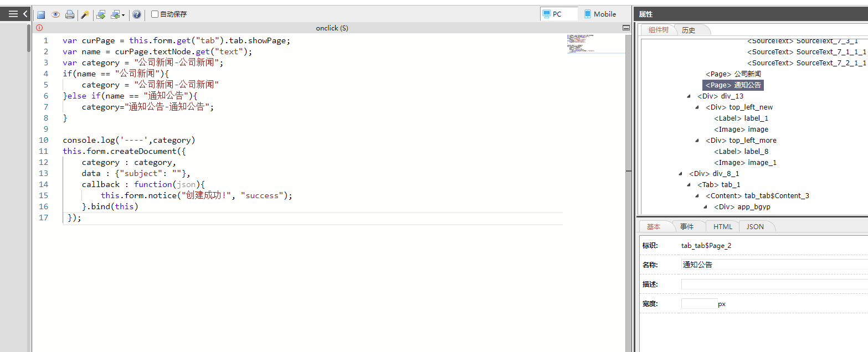Open the 历史 tab
The width and height of the screenshot is (868, 352).
tap(689, 30)
